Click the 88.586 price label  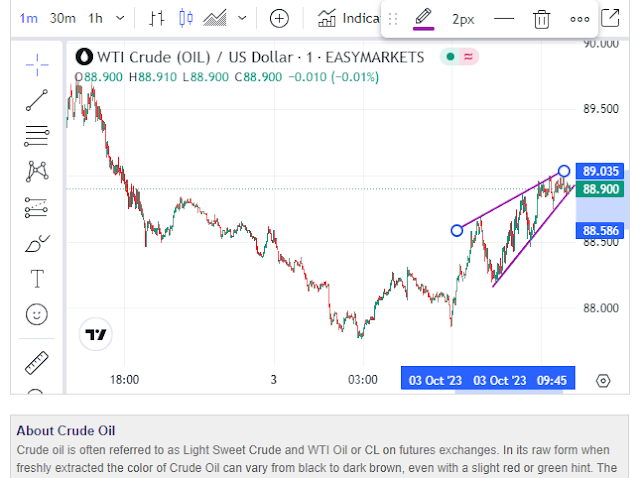pyautogui.click(x=600, y=231)
